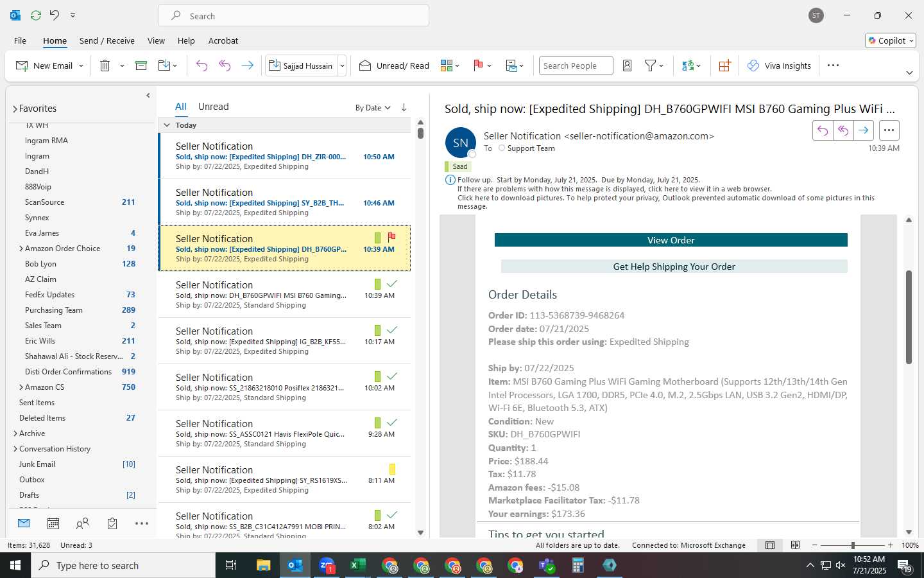This screenshot has height=578, width=924.
Task: Click the Delete trash can icon
Action: click(x=105, y=66)
